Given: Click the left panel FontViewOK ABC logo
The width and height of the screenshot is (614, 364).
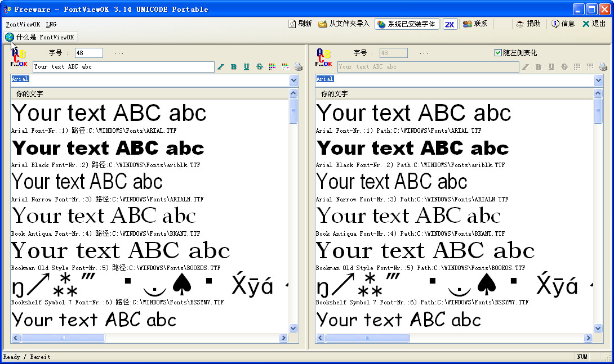Looking at the screenshot, I should click(x=19, y=58).
